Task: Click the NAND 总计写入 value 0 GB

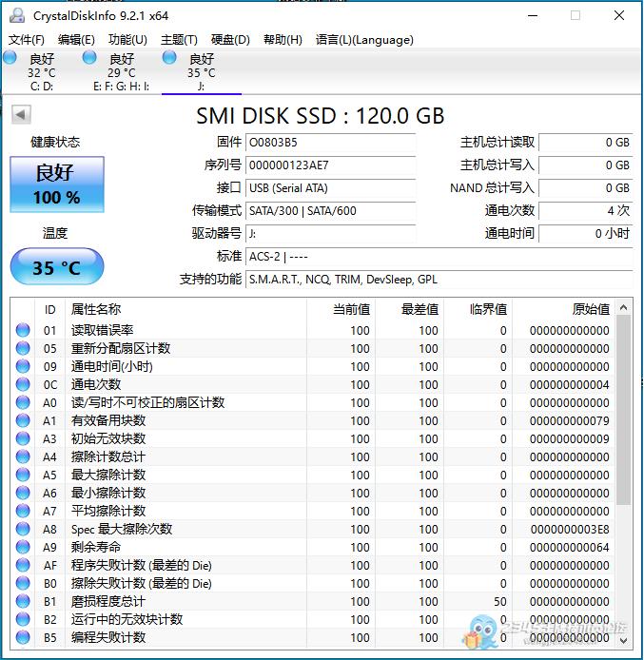Action: 585,188
